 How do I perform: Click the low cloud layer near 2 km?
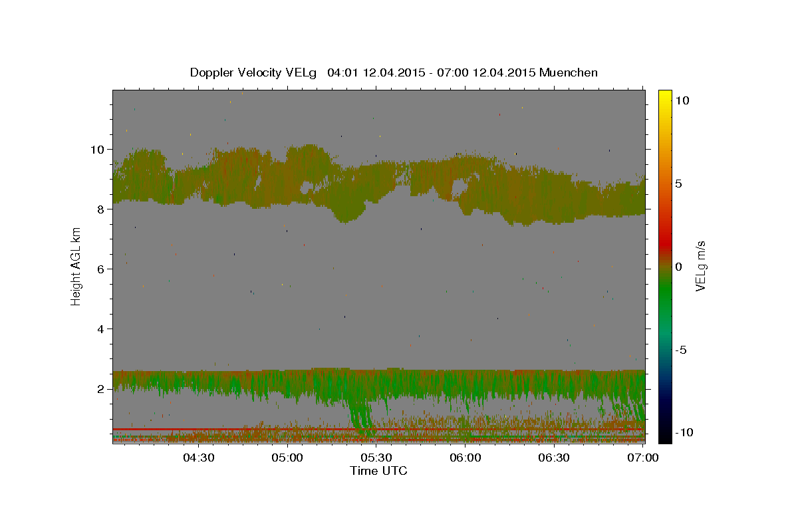(x=379, y=386)
